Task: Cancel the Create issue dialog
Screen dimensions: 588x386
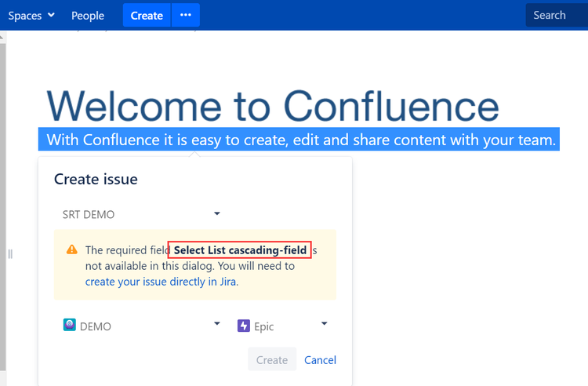Action: [x=320, y=360]
